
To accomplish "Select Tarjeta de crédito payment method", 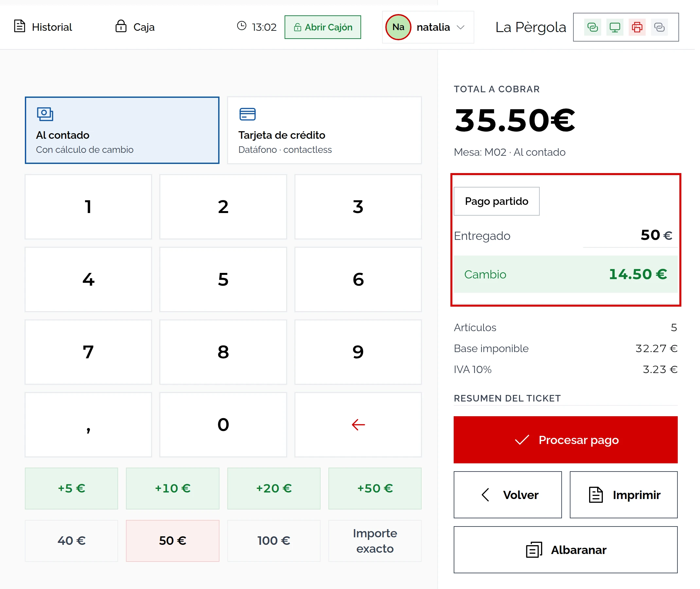I will pyautogui.click(x=324, y=130).
